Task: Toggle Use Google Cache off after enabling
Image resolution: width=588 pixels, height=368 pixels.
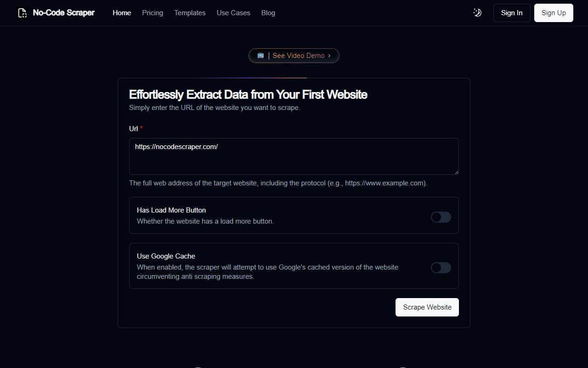Action: (x=441, y=268)
